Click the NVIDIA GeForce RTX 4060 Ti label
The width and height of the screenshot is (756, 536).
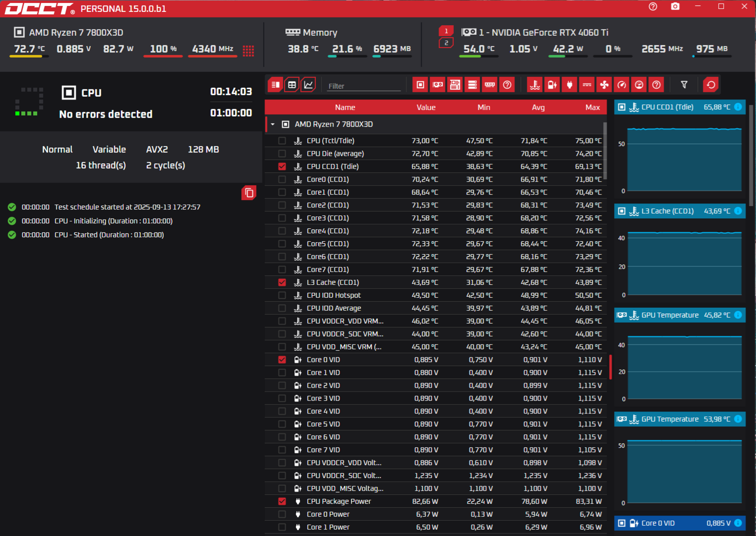pyautogui.click(x=544, y=32)
